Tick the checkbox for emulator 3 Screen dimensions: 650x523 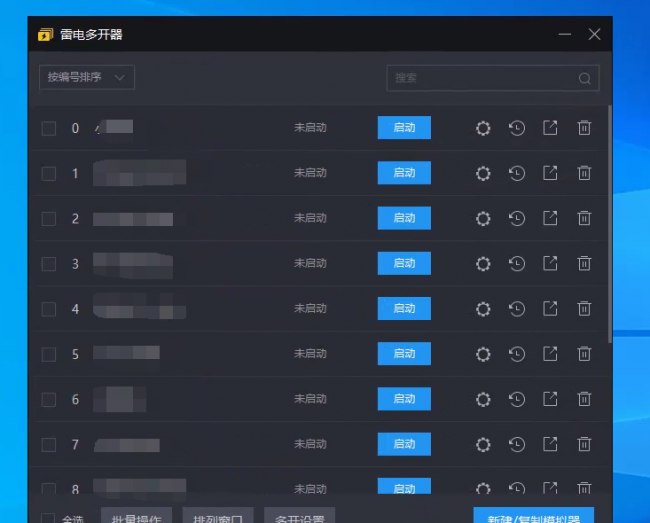click(49, 264)
